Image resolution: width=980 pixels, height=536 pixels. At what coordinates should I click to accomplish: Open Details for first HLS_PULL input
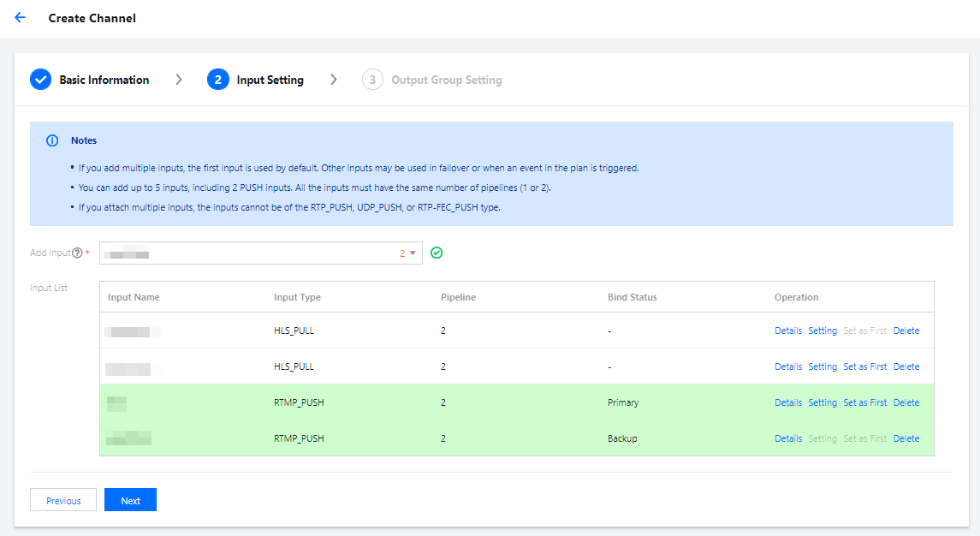click(788, 331)
